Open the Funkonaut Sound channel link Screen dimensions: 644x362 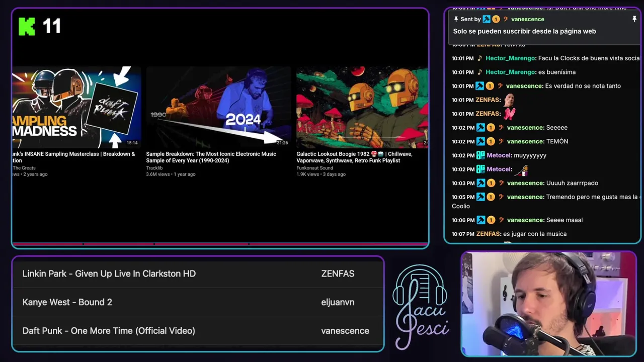point(314,168)
